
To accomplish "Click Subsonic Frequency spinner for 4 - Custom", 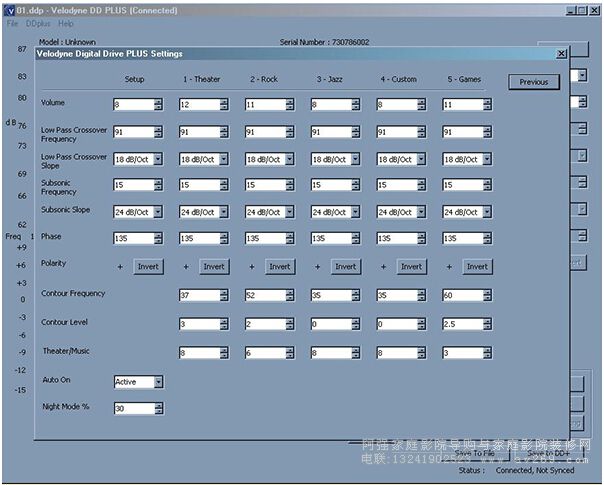I will (421, 185).
